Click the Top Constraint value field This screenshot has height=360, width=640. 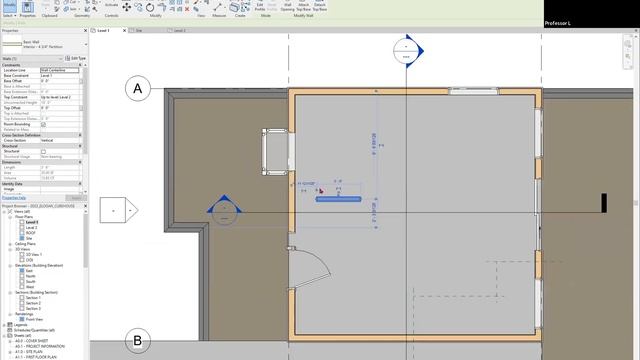(x=60, y=97)
